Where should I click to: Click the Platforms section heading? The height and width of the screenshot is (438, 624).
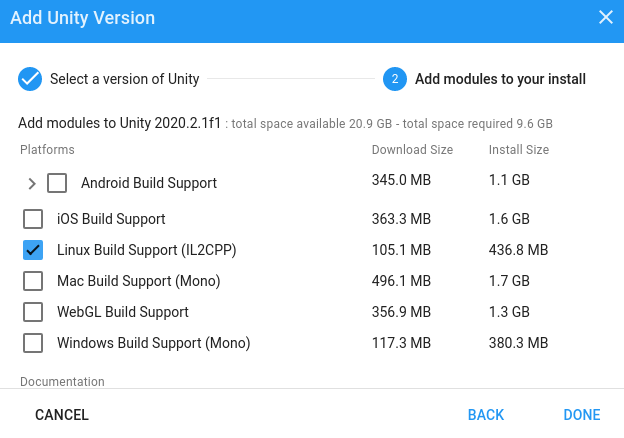(47, 150)
